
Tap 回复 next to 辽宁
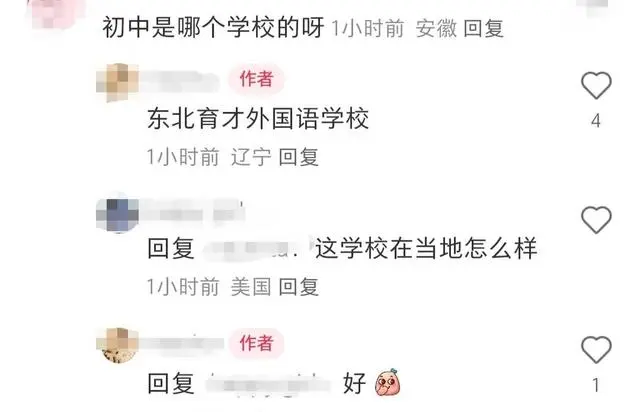(298, 157)
